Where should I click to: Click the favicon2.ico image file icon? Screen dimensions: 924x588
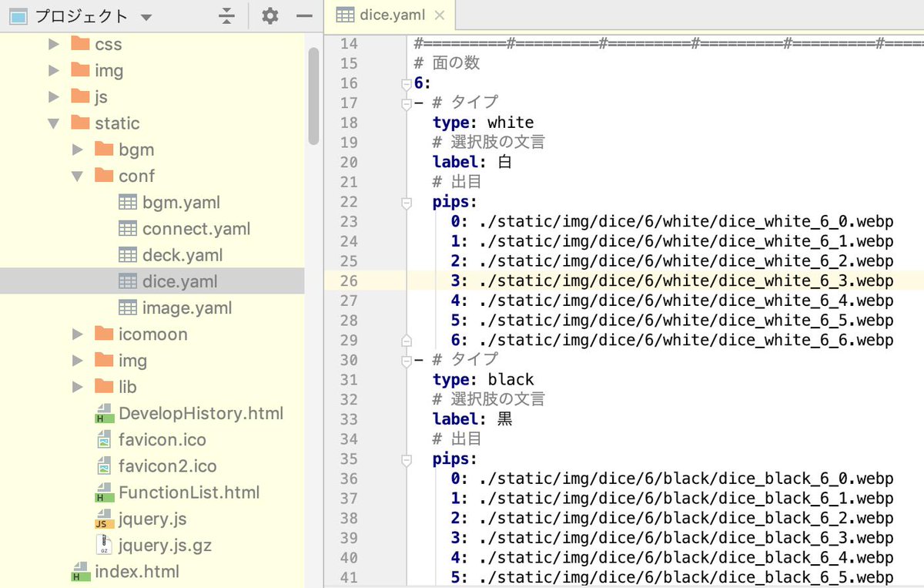coord(104,466)
